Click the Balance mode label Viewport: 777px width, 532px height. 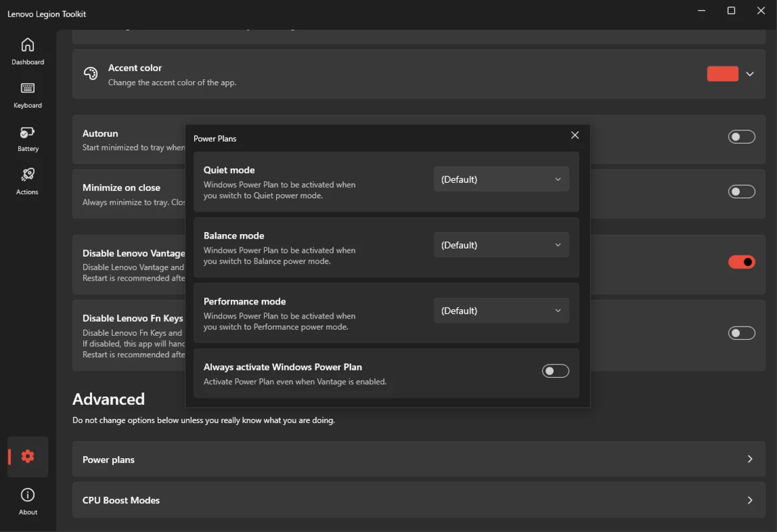[234, 236]
